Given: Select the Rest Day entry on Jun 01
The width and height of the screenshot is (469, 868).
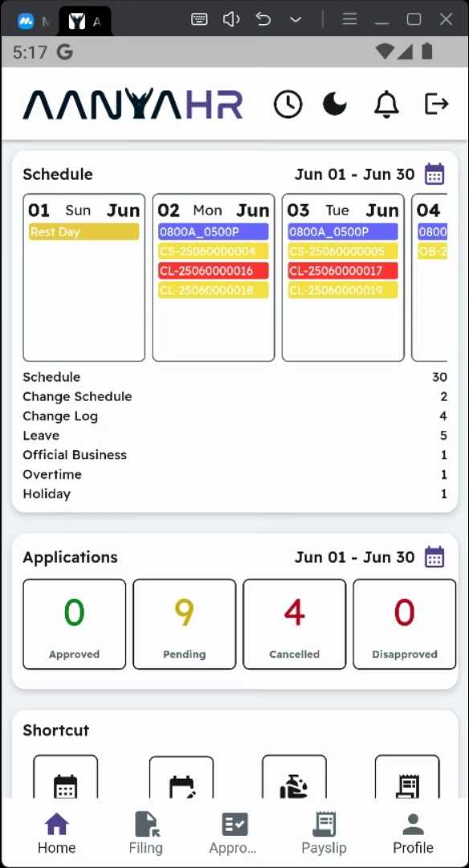Looking at the screenshot, I should [x=84, y=232].
